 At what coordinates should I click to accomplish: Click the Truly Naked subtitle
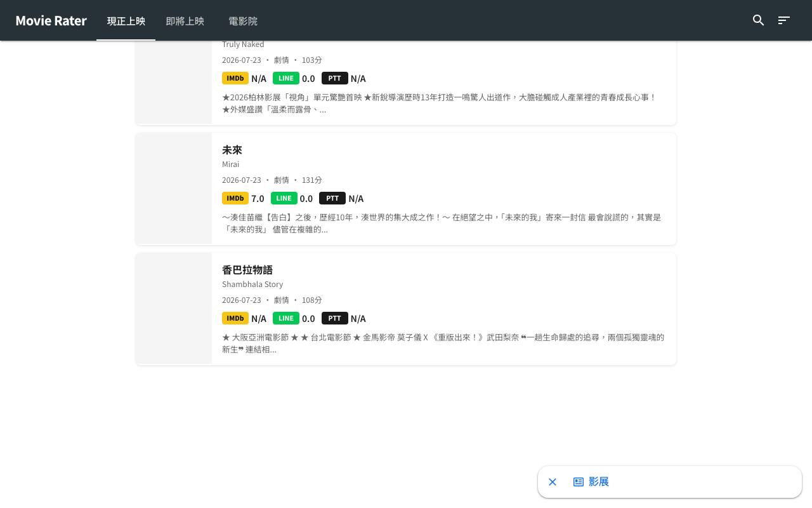[243, 44]
